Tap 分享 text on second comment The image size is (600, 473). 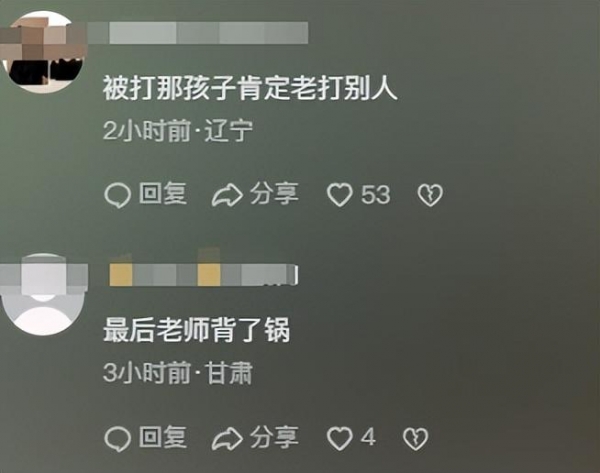274,437
